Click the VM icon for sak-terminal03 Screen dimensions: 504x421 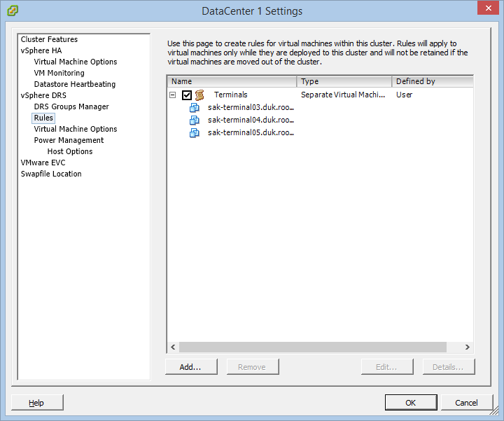click(194, 107)
